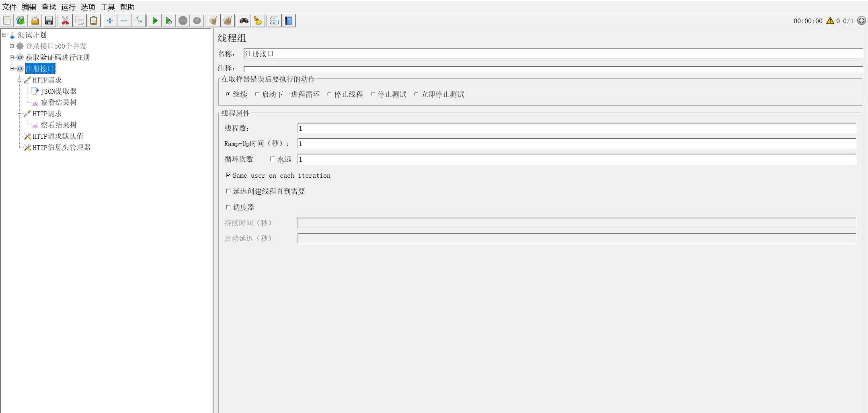Select the 察看结果树 listener directly below JSON提取器
This screenshot has height=413, width=868.
[x=59, y=103]
